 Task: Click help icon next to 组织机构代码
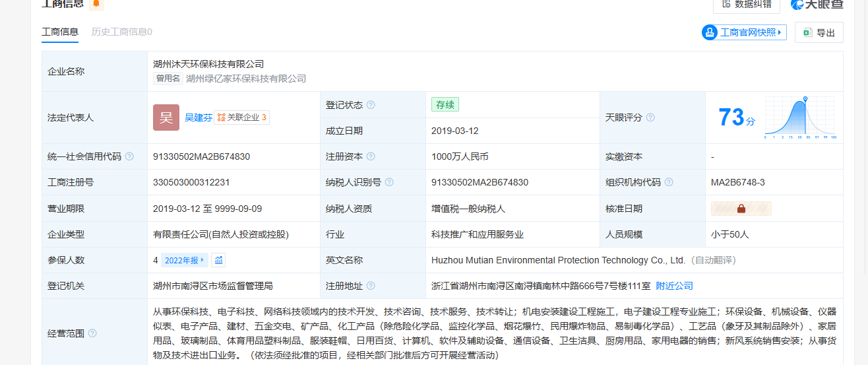coord(669,182)
